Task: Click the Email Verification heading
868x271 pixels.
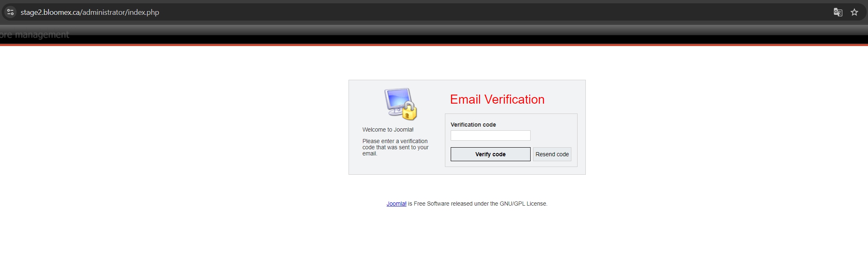Action: pos(497,99)
